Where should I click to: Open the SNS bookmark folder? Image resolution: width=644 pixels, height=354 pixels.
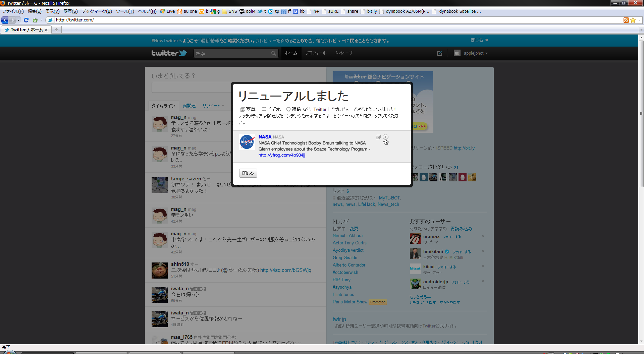pos(229,11)
